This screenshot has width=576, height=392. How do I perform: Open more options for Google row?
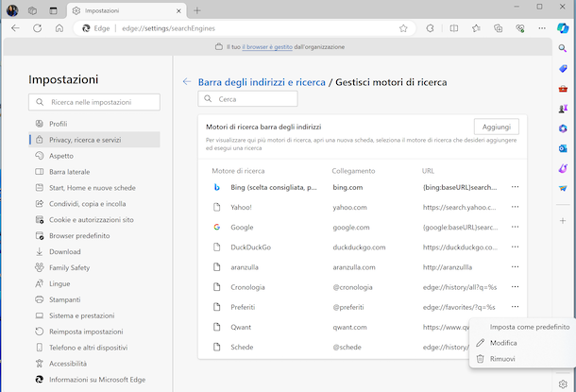point(515,227)
